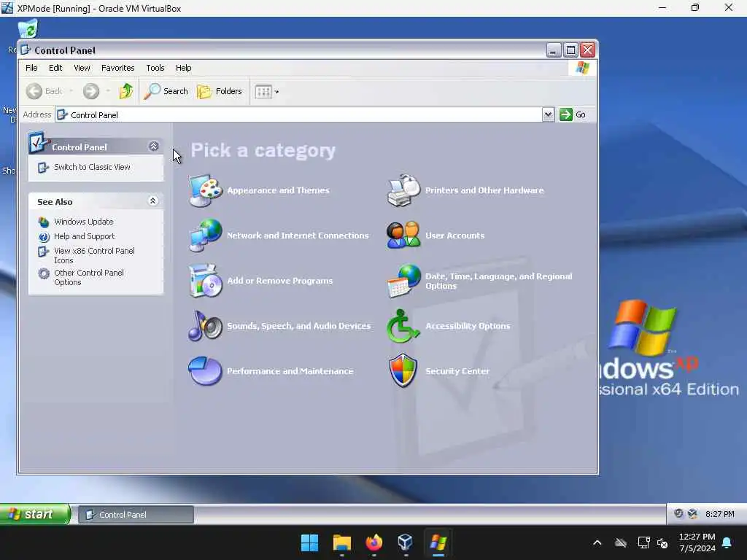Click the XPMode VM icon in host taskbar
Image resolution: width=747 pixels, height=560 pixels.
click(x=438, y=542)
